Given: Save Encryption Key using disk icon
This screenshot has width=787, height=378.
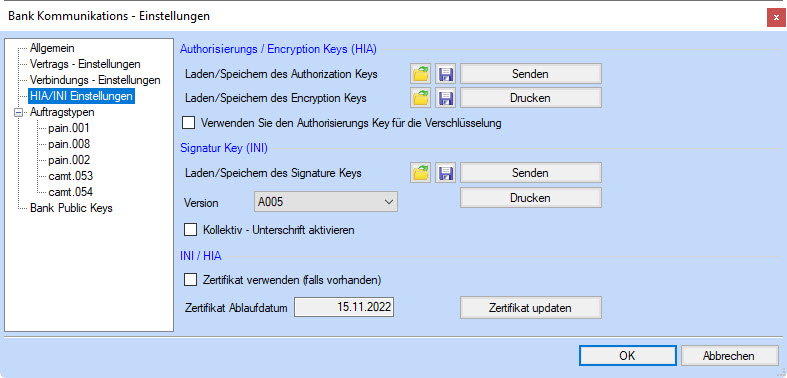Looking at the screenshot, I should 445,98.
